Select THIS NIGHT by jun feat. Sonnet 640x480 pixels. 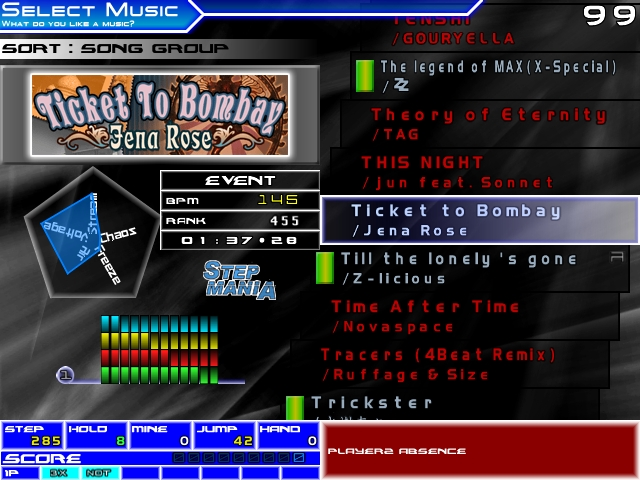460,172
